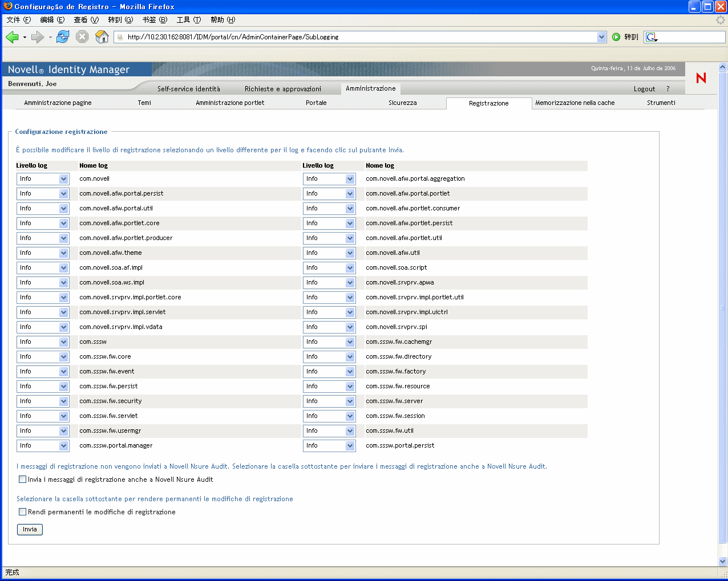Click in the browser search field
Viewport: 728px width, 581px height.
pos(691,37)
